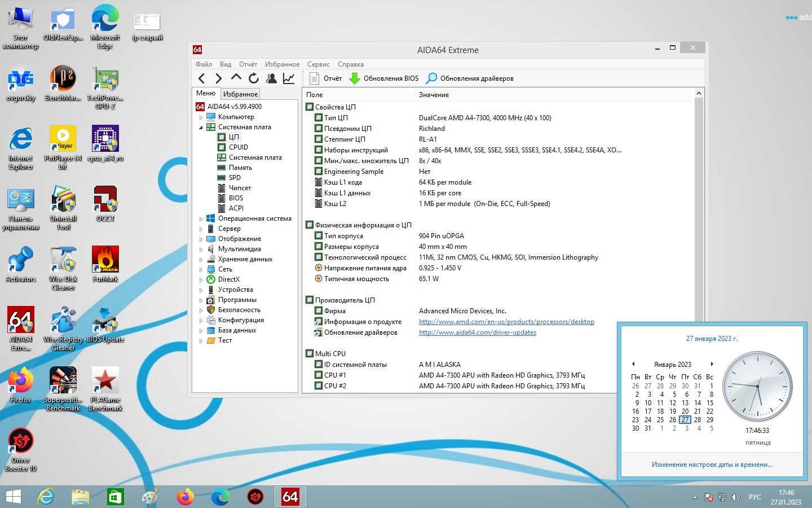Viewport: 812px width, 508px height.
Task: Select Чипсет tree item
Action: point(240,188)
